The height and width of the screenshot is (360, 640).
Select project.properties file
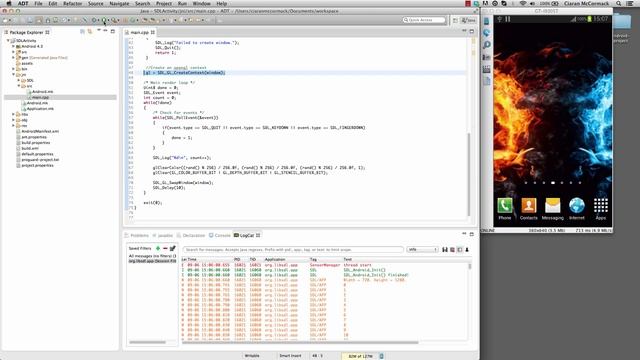35,165
